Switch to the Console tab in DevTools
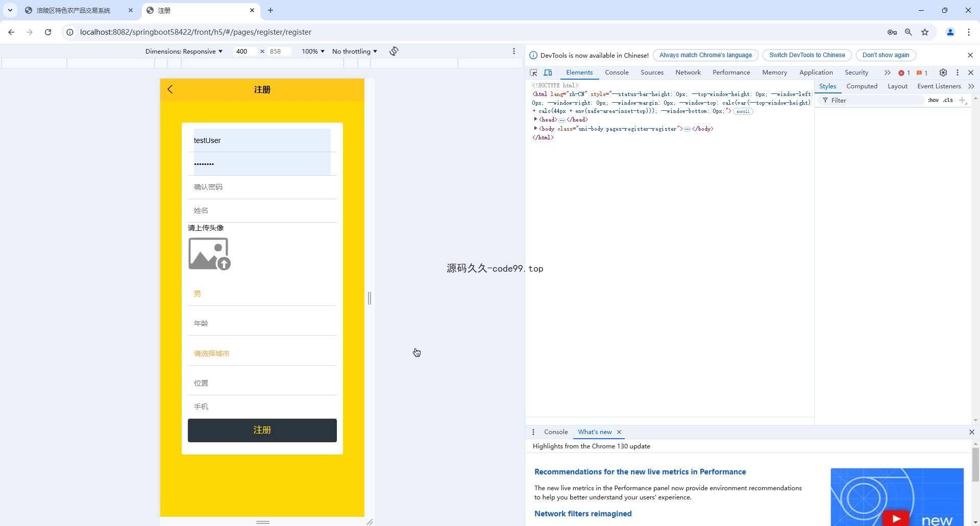The width and height of the screenshot is (980, 526). pyautogui.click(x=617, y=73)
